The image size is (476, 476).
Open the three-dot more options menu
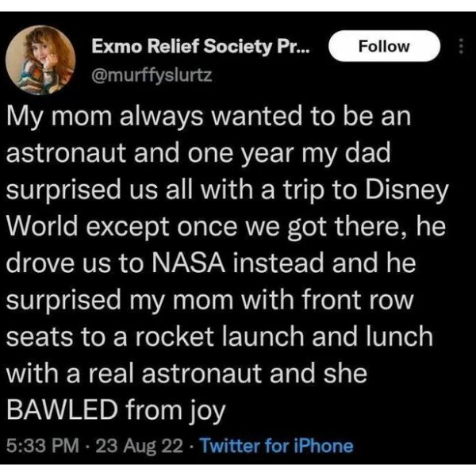pyautogui.click(x=461, y=46)
